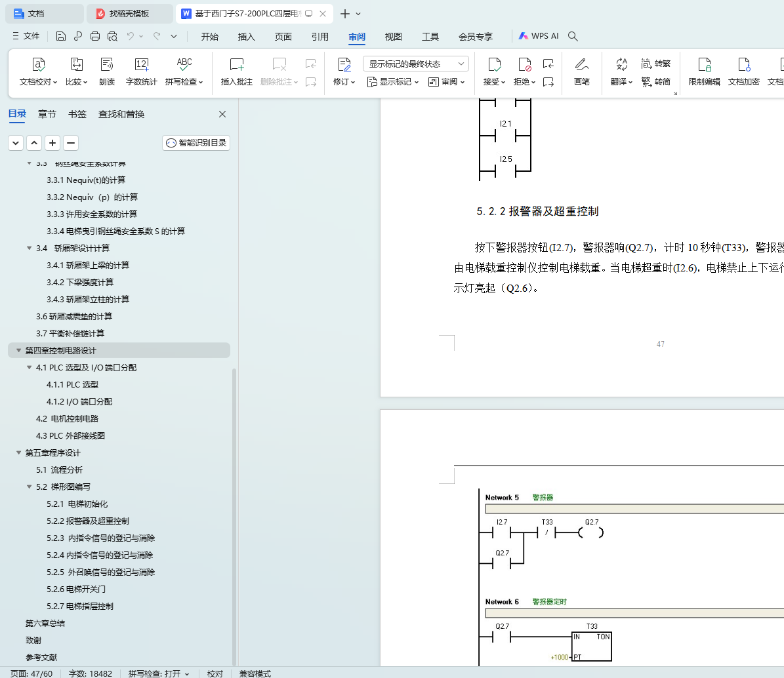Click the outline panel vertical scrollbar

(234, 517)
